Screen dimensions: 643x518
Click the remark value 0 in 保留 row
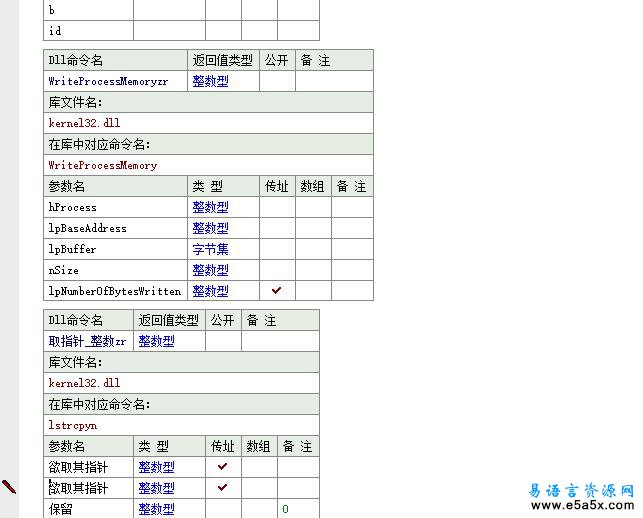point(285,509)
